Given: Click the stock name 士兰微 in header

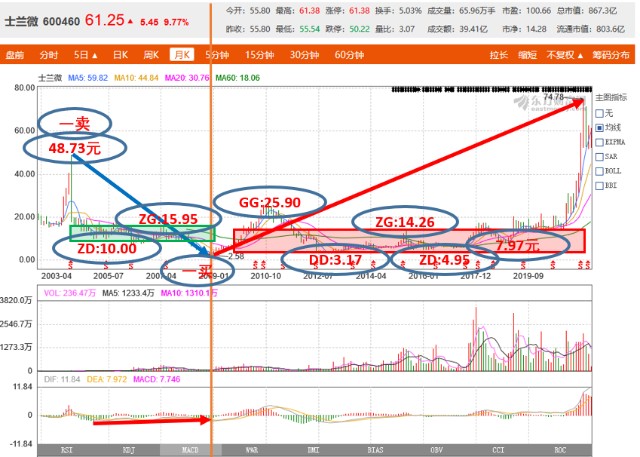Looking at the screenshot, I should click(21, 21).
